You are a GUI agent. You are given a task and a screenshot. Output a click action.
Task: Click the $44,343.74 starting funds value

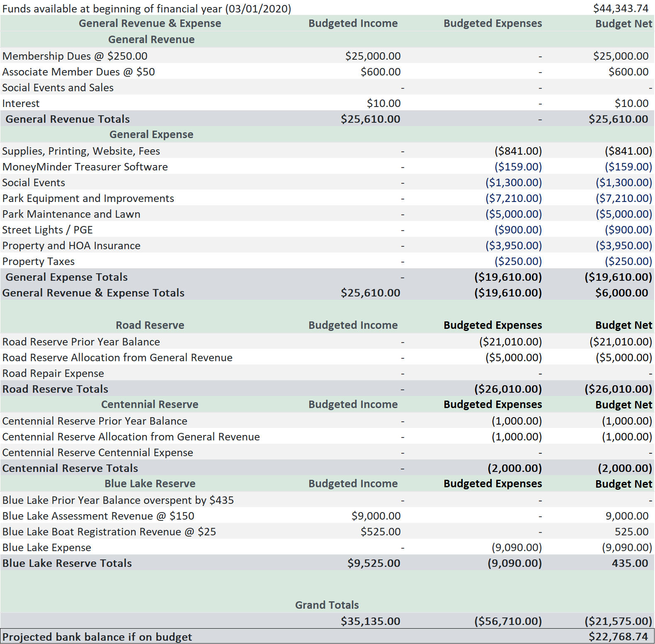pos(621,8)
